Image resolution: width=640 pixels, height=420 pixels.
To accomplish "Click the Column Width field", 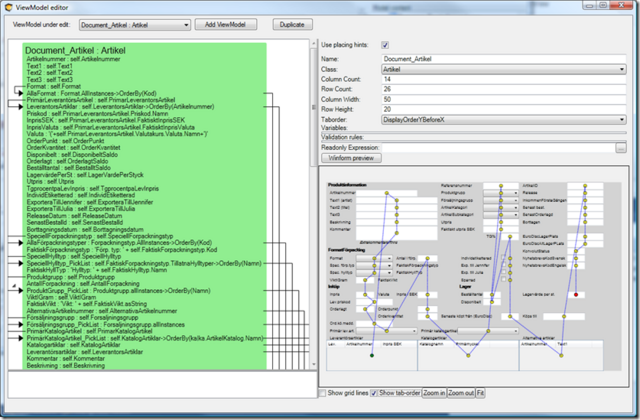I will pos(504,99).
